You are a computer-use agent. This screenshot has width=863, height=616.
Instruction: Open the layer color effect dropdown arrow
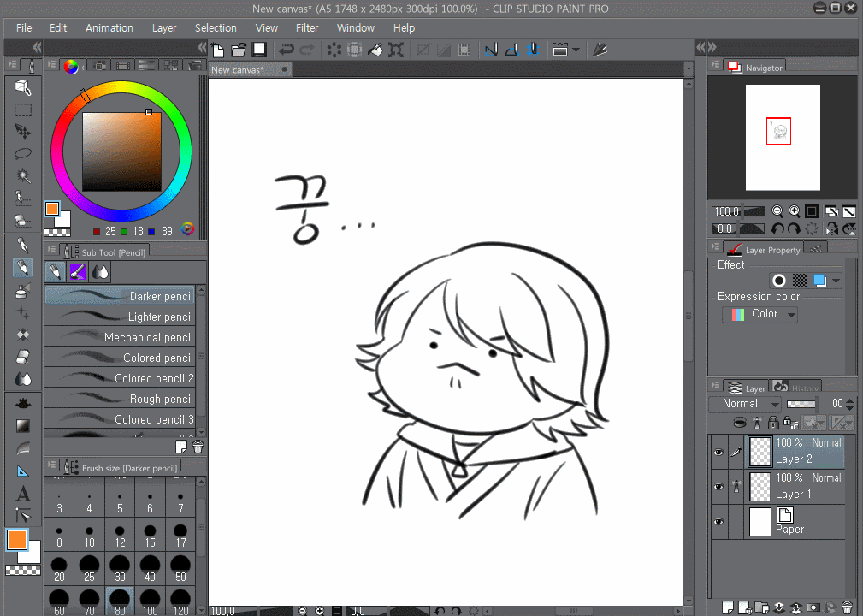836,281
